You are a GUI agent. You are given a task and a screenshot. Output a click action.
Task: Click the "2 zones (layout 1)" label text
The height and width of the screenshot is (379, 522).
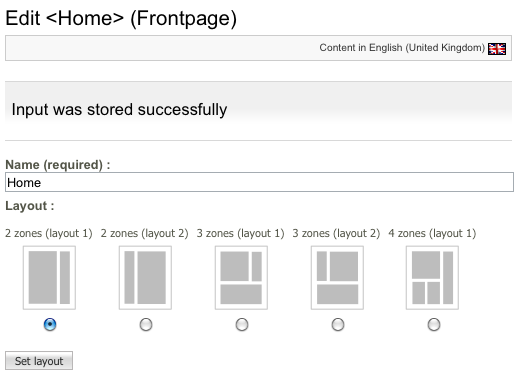(x=49, y=233)
